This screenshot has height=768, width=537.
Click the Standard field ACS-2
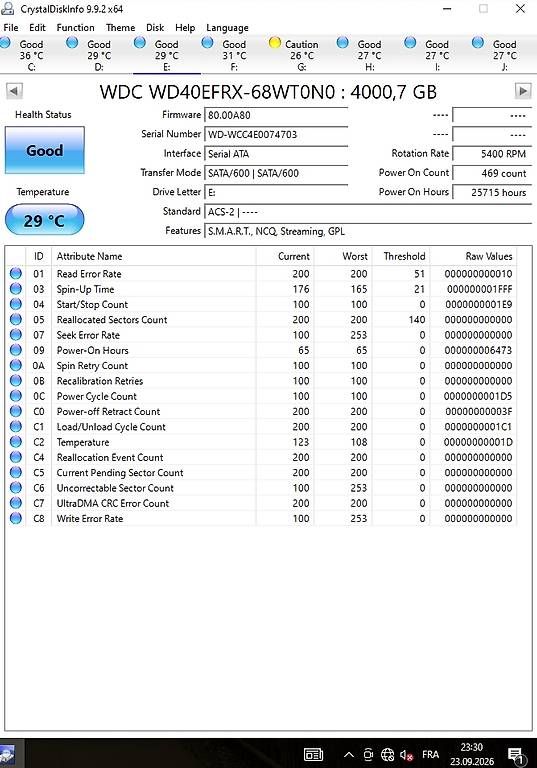pyautogui.click(x=368, y=212)
